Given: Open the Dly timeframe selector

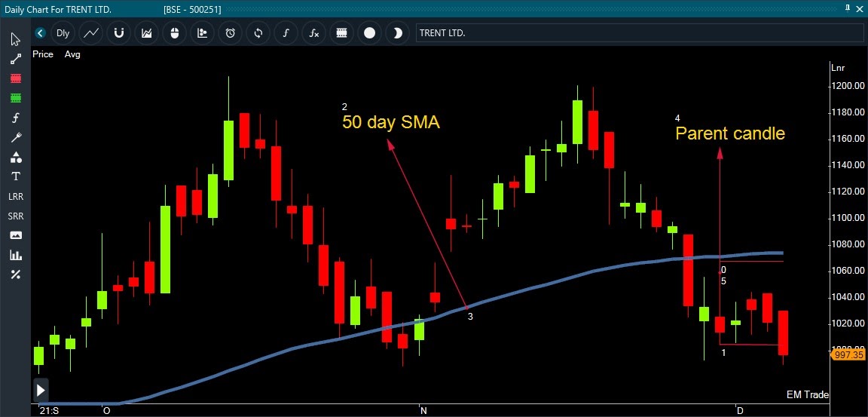Looking at the screenshot, I should (63, 33).
